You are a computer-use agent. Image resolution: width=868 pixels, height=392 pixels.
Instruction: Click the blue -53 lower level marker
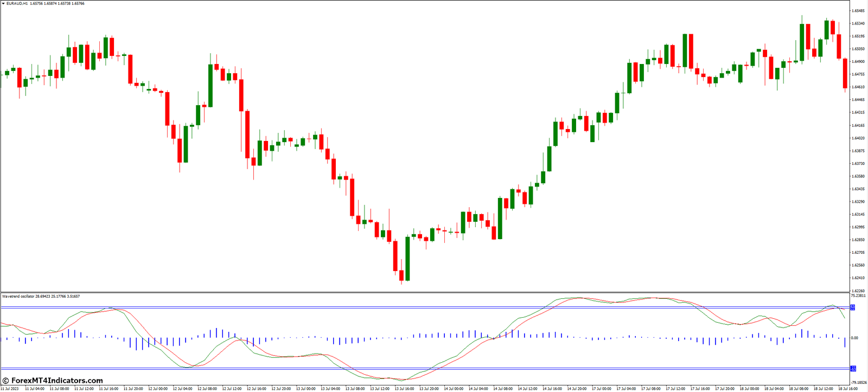[x=853, y=369]
